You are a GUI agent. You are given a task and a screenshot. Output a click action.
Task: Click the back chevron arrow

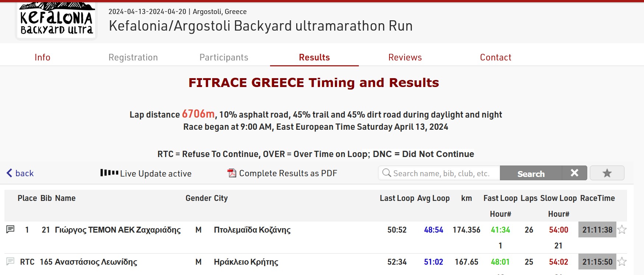click(9, 173)
